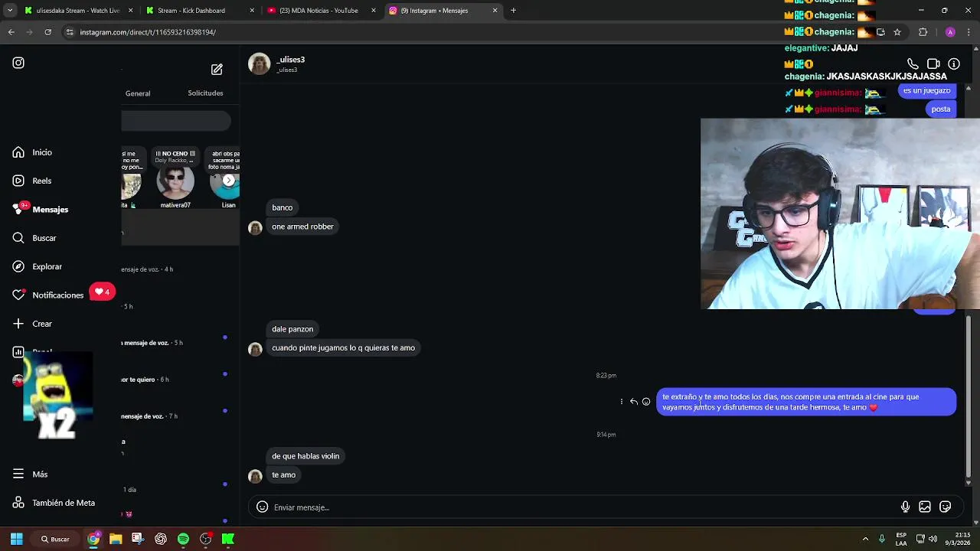Open the Panel dashboard icon in sidebar
Screen dimensions: 980x551
[x=18, y=352]
